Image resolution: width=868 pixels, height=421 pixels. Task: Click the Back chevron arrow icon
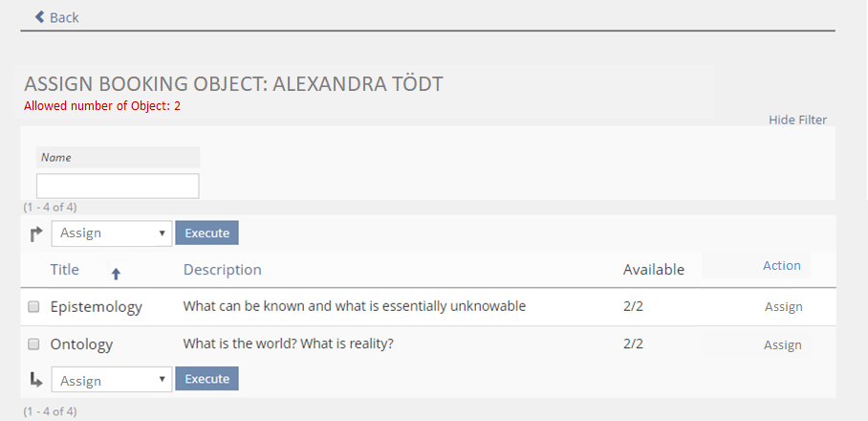[x=39, y=16]
